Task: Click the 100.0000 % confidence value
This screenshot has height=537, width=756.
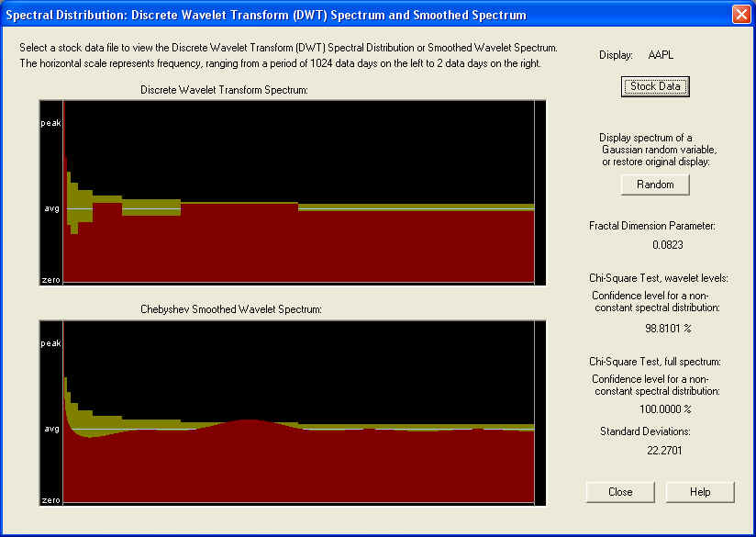Action: pyautogui.click(x=665, y=409)
